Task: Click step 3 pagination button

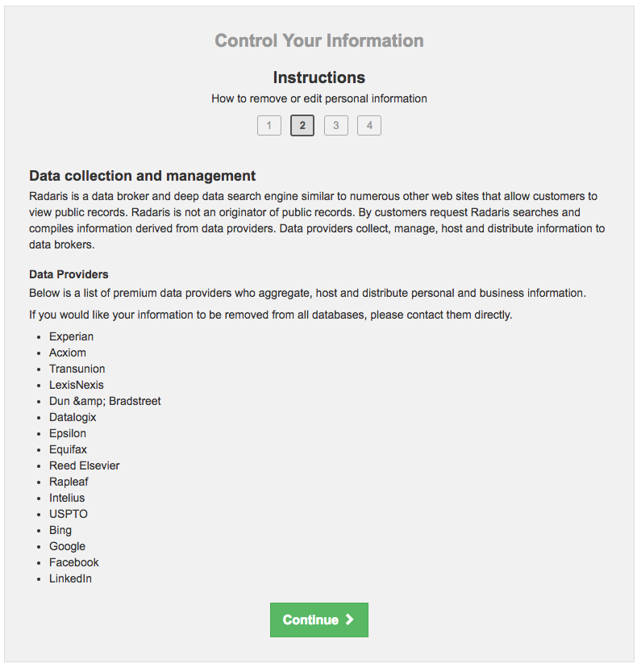Action: click(x=335, y=125)
